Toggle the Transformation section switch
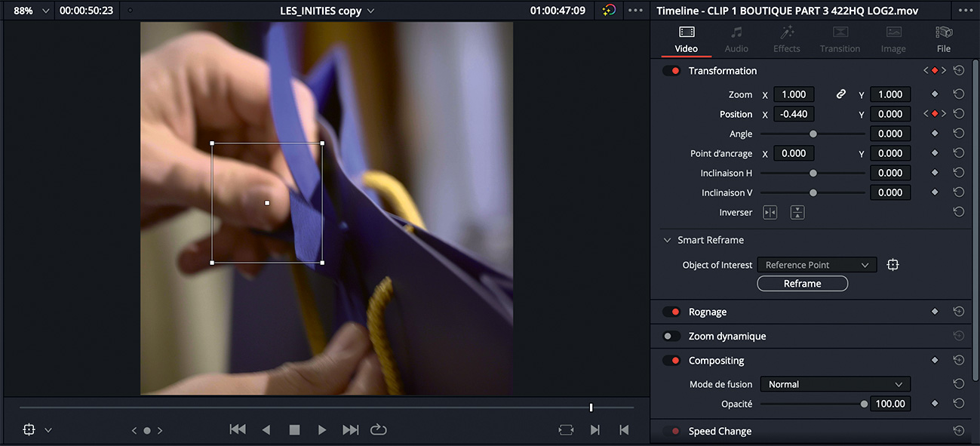 (671, 71)
